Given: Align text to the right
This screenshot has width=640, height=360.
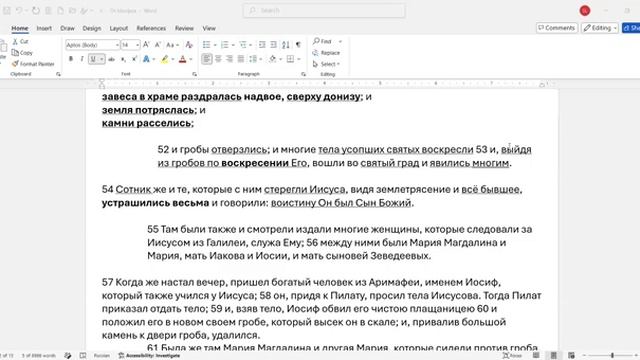Looking at the screenshot, I should click(229, 59).
